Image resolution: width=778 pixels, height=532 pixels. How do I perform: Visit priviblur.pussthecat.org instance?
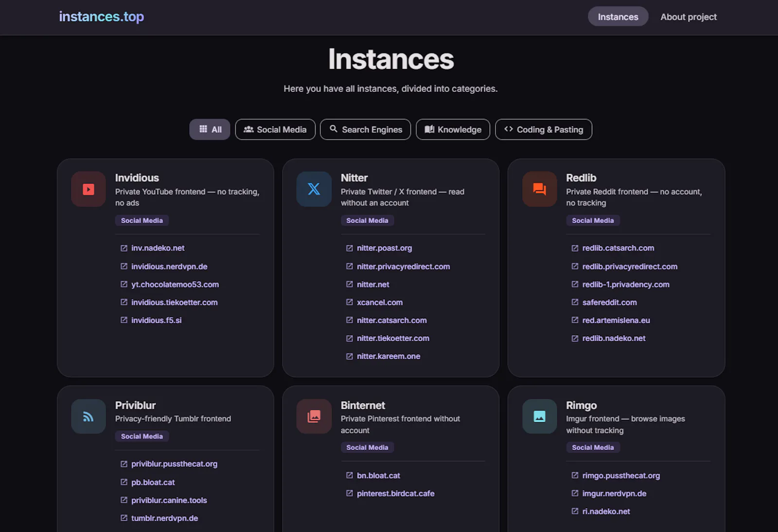(174, 464)
